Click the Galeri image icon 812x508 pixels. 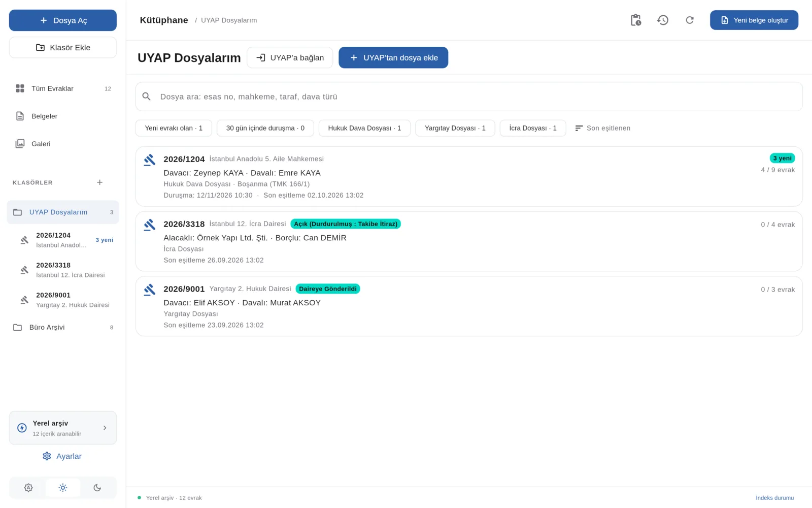click(20, 144)
